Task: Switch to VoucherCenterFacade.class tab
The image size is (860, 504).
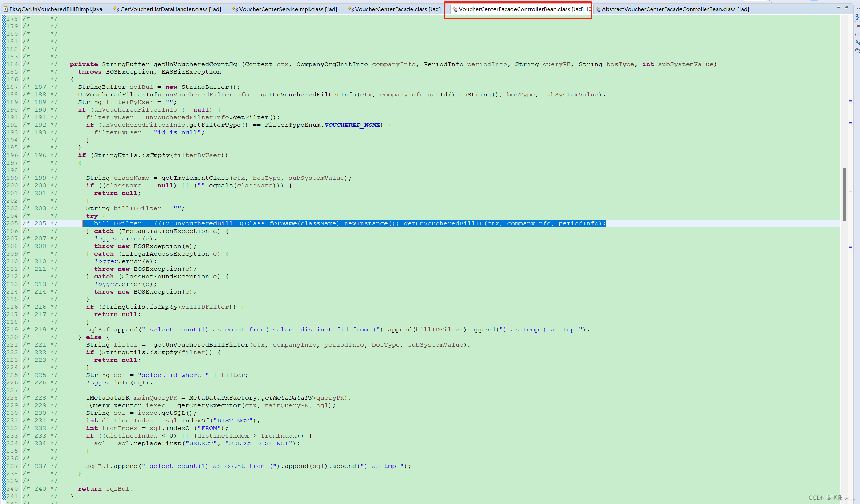Action: (x=394, y=9)
